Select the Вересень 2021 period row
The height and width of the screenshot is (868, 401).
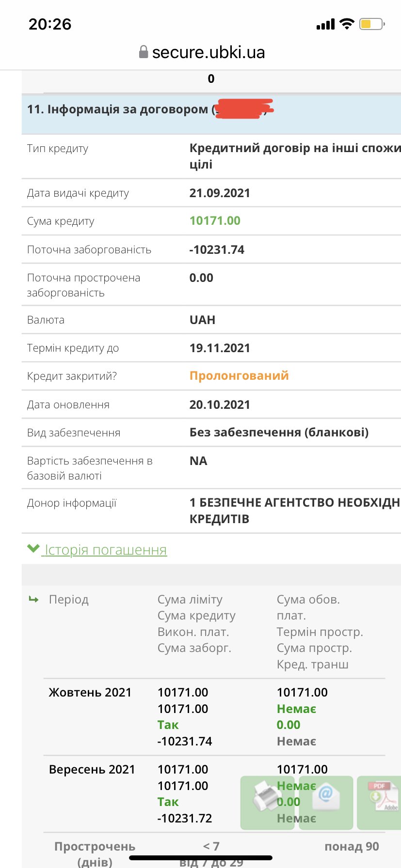pos(92,769)
